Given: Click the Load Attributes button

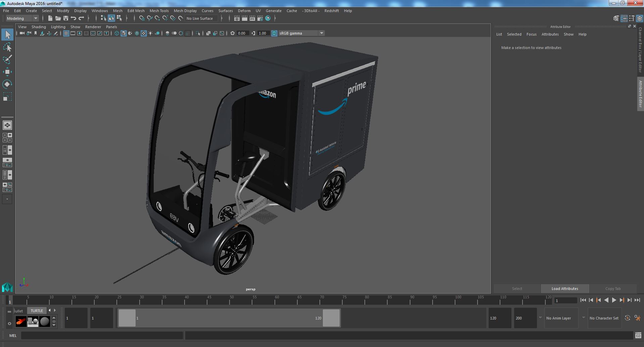Looking at the screenshot, I should 565,289.
